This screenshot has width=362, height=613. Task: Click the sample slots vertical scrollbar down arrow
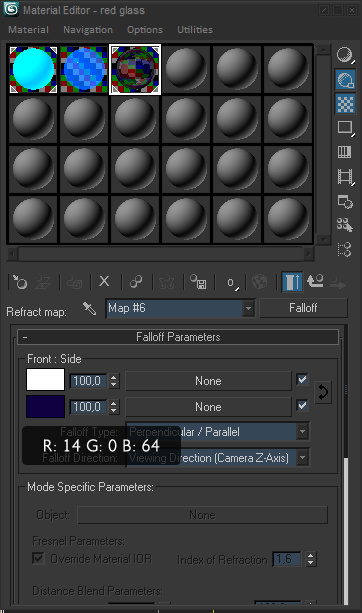pyautogui.click(x=323, y=239)
